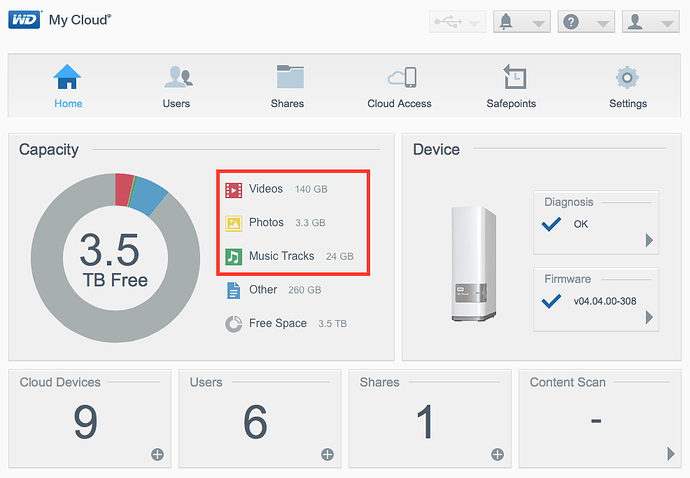
Task: Click the Other document icon
Action: (x=234, y=290)
